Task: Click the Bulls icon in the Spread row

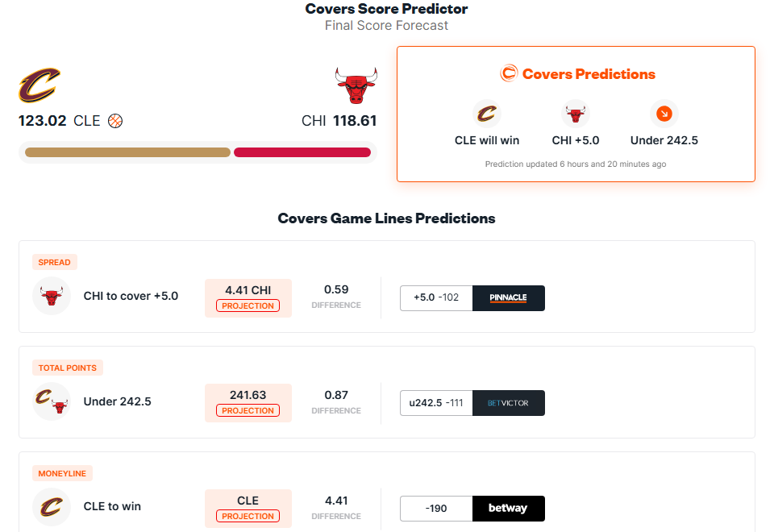Action: pyautogui.click(x=52, y=297)
